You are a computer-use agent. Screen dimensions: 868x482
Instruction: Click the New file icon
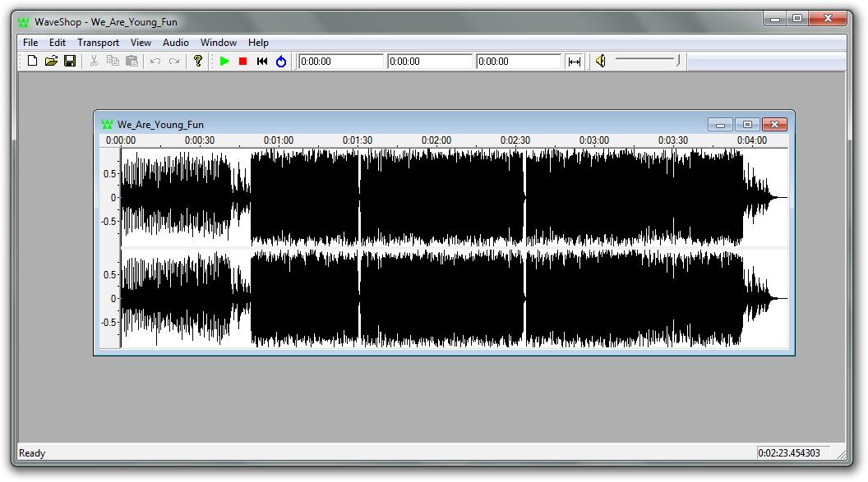[33, 61]
